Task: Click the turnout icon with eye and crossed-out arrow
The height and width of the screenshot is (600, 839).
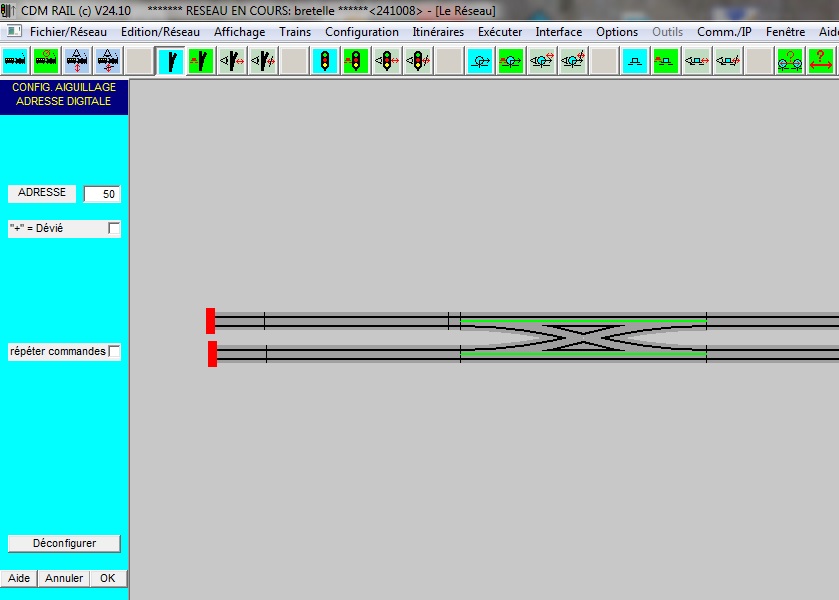Action: pos(263,60)
